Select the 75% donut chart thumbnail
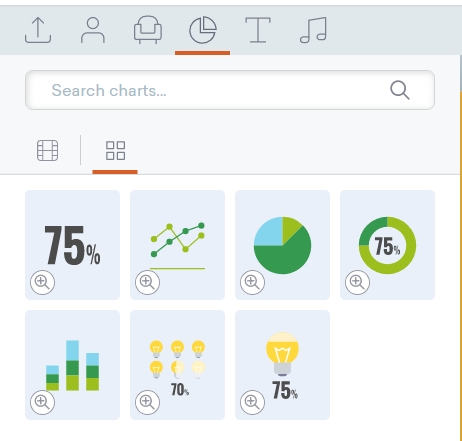Viewport: 462px width, 441px height. click(387, 245)
